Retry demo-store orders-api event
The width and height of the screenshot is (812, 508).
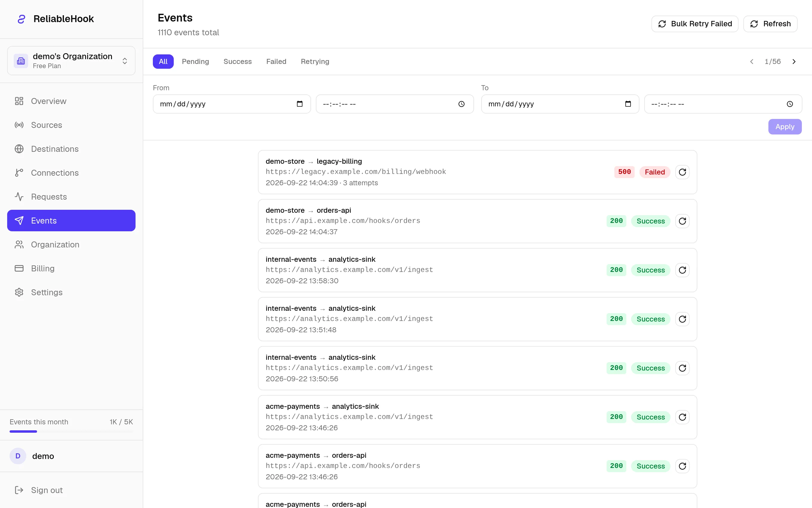682,221
